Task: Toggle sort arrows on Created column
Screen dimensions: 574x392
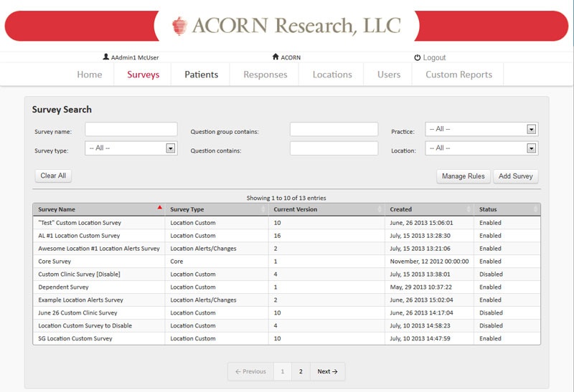Action: coord(469,209)
